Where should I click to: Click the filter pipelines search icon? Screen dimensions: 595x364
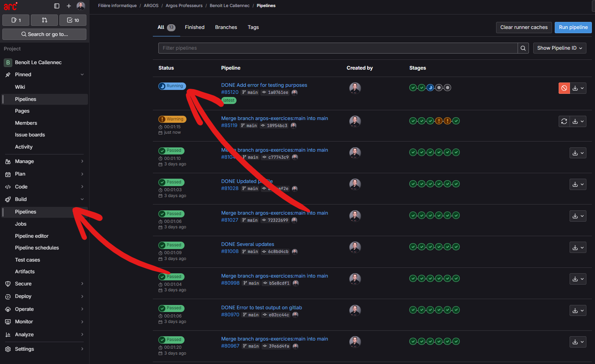(x=523, y=48)
